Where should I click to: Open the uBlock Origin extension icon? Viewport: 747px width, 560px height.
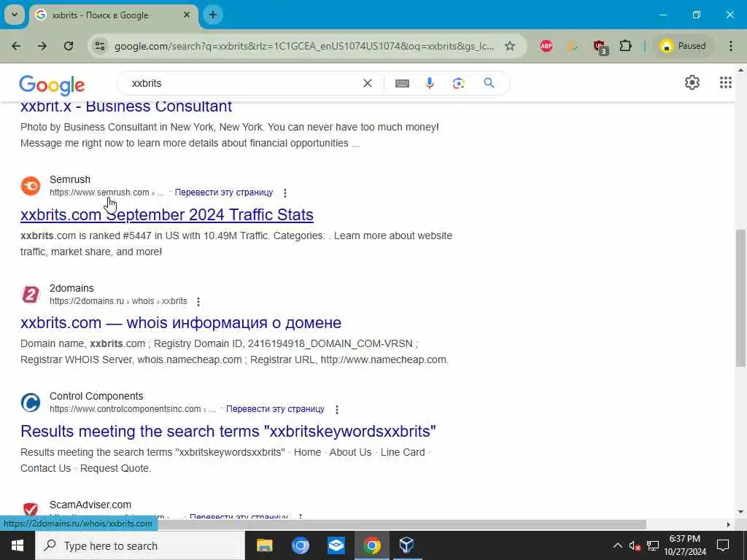click(600, 47)
